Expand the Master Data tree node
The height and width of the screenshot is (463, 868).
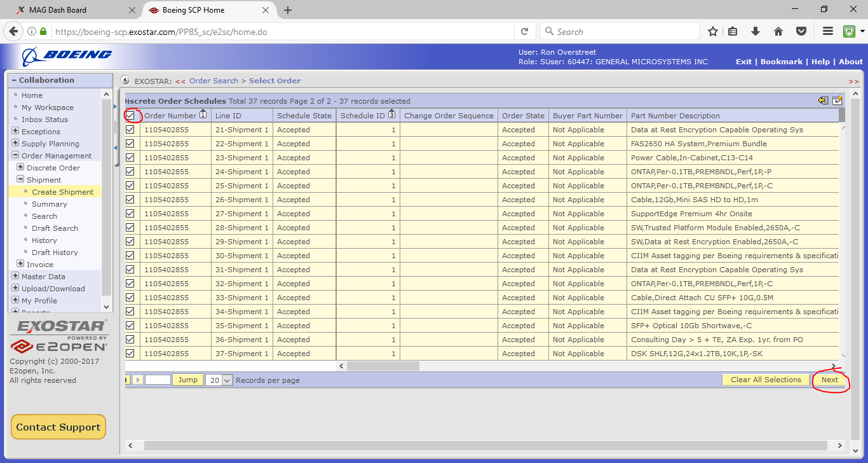click(15, 276)
